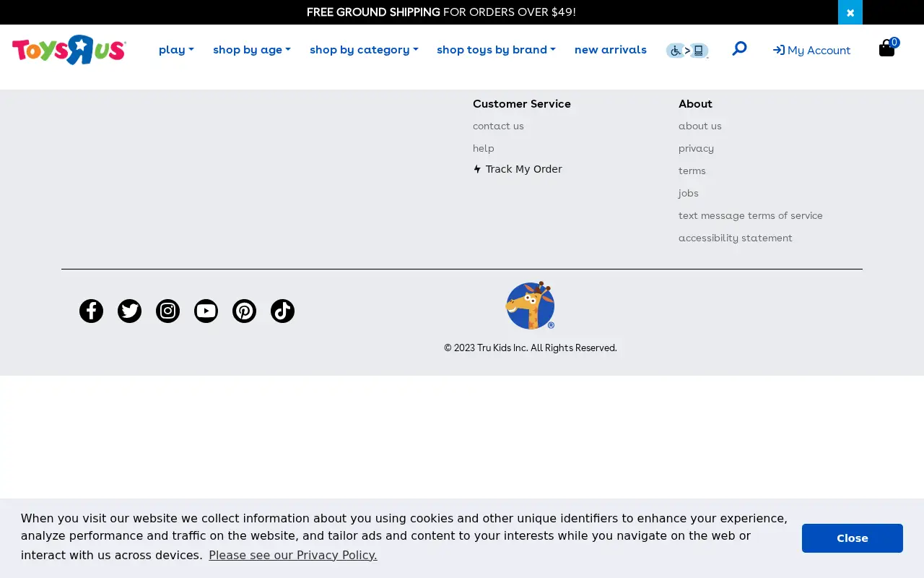Open the YouTube social icon
Image resolution: width=924 pixels, height=578 pixels.
pos(206,311)
